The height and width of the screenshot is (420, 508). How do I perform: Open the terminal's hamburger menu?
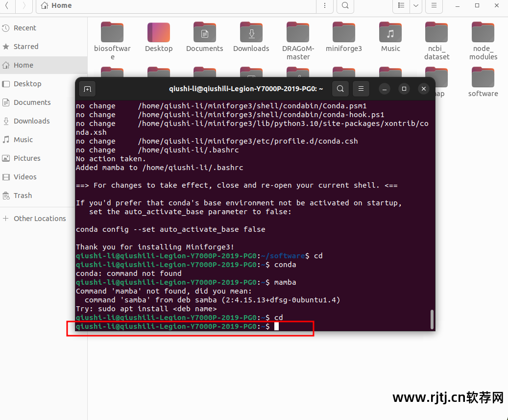click(x=361, y=89)
